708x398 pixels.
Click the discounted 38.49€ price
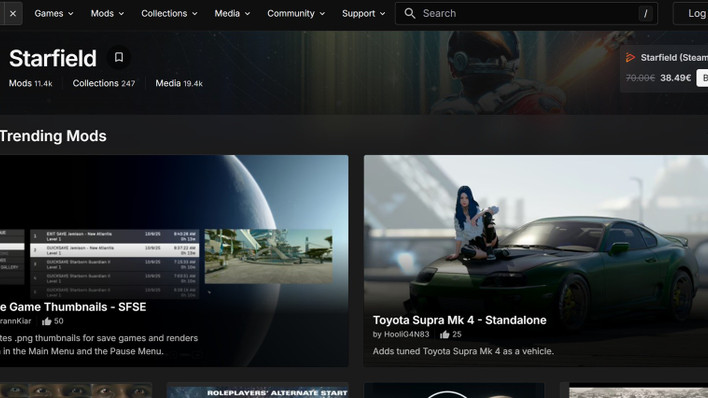pyautogui.click(x=675, y=78)
